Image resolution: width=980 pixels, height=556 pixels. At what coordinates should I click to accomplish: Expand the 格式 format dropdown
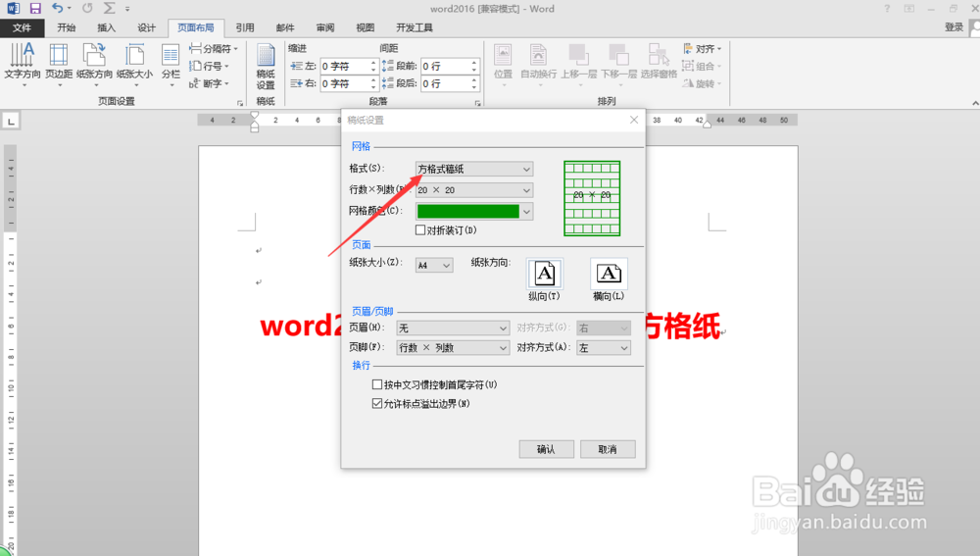coord(526,169)
